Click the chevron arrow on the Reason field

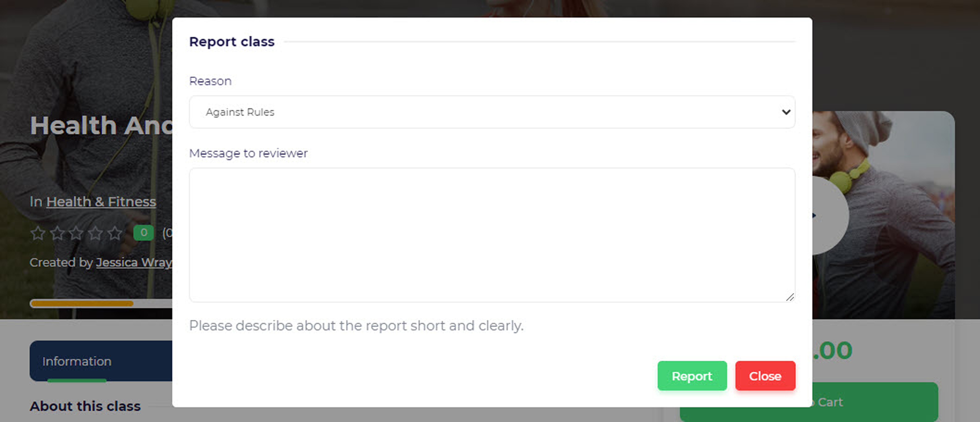pyautogui.click(x=786, y=112)
